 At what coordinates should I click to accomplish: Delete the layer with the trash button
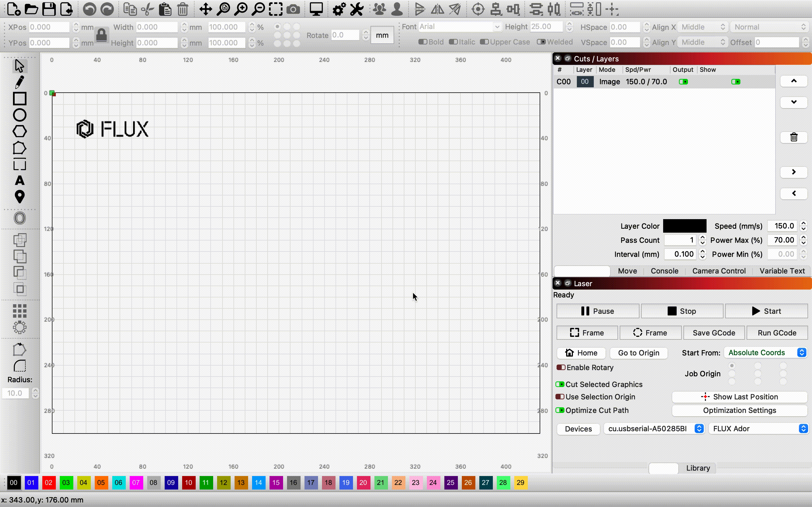794,137
